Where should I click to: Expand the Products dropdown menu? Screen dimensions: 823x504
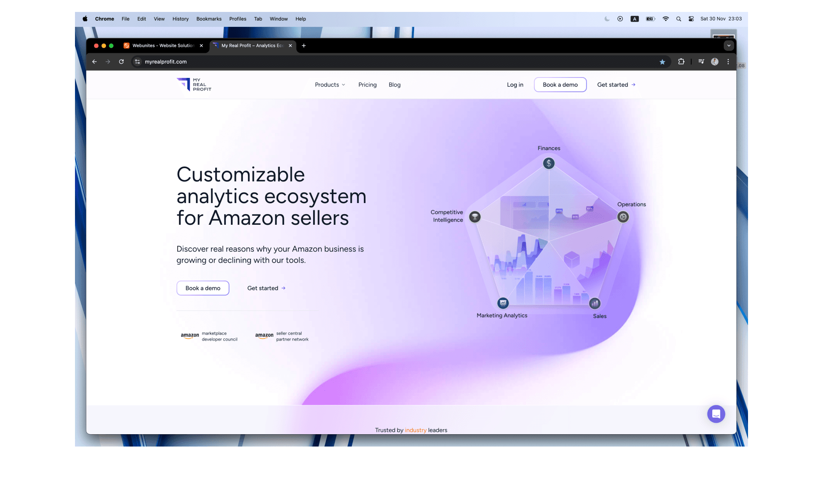(329, 85)
